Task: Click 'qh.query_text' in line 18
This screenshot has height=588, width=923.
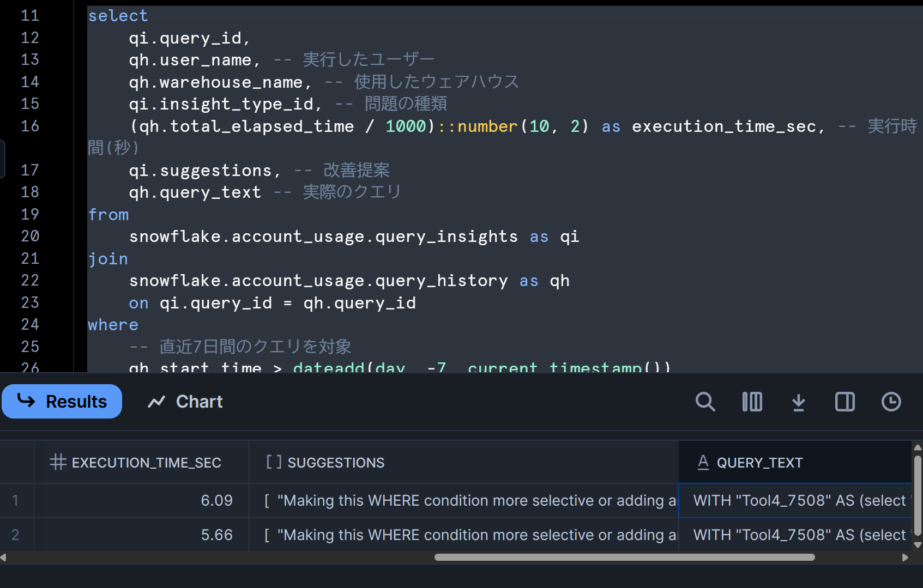Action: 195,192
